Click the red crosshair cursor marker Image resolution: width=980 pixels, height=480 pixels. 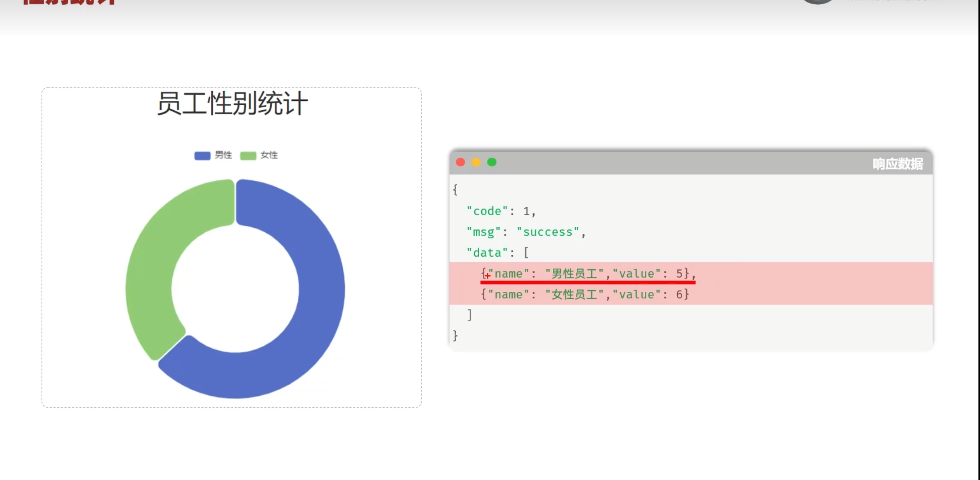[487, 275]
